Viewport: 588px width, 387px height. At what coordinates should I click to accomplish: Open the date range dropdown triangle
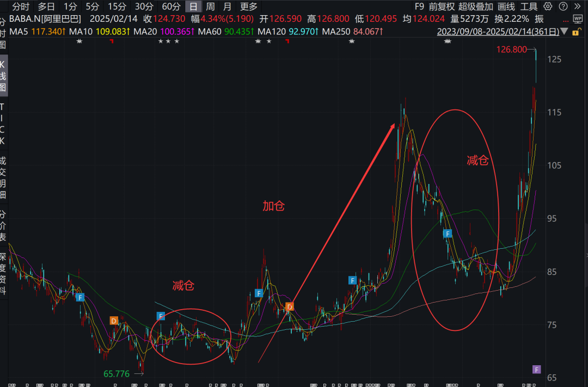[x=565, y=31]
